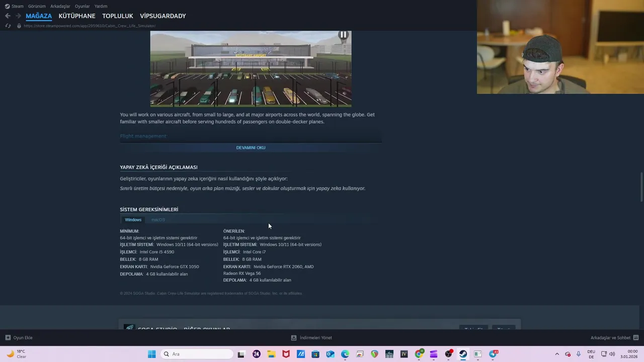This screenshot has width=644, height=362.
Task: Open the VİPSUGARDADY profile tab
Action: tap(163, 16)
